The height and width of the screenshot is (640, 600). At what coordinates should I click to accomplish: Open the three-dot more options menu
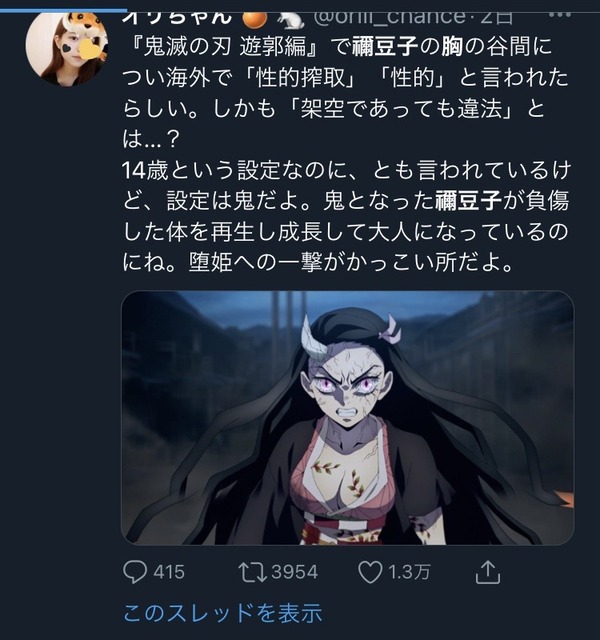tap(560, 16)
